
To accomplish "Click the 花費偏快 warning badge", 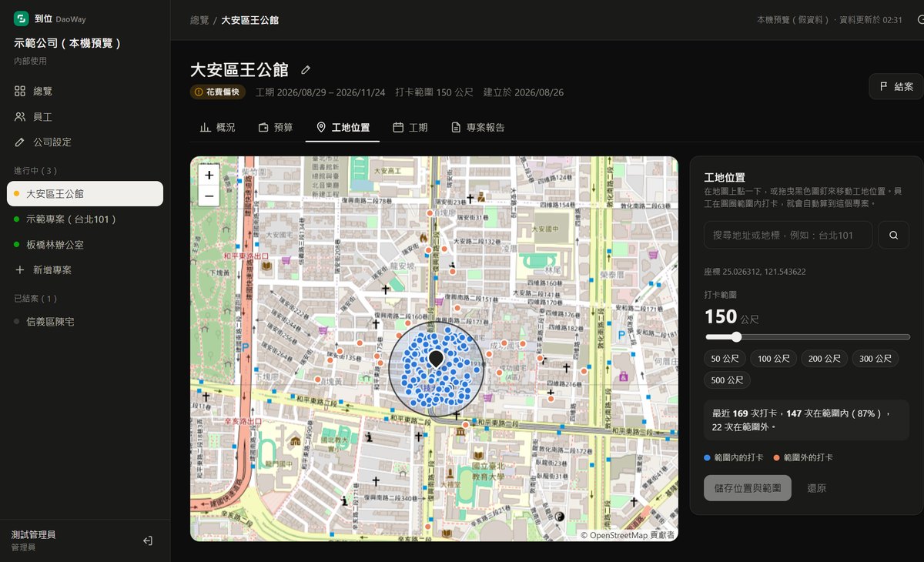I will point(218,92).
